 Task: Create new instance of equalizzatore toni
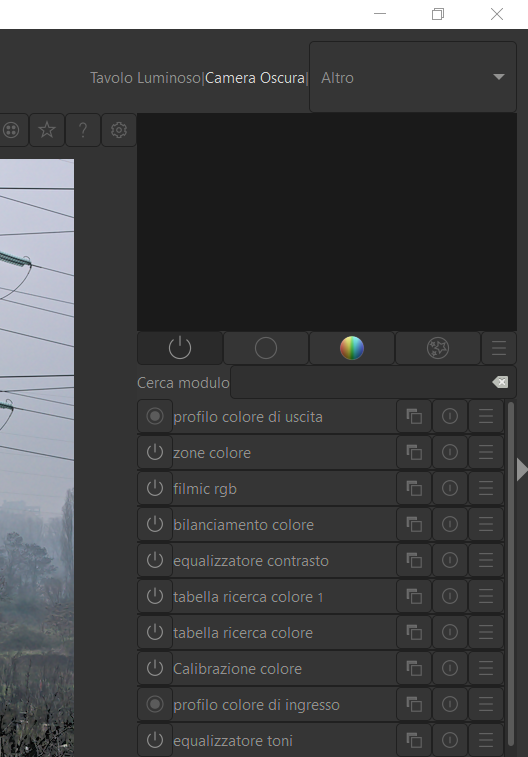click(x=414, y=740)
